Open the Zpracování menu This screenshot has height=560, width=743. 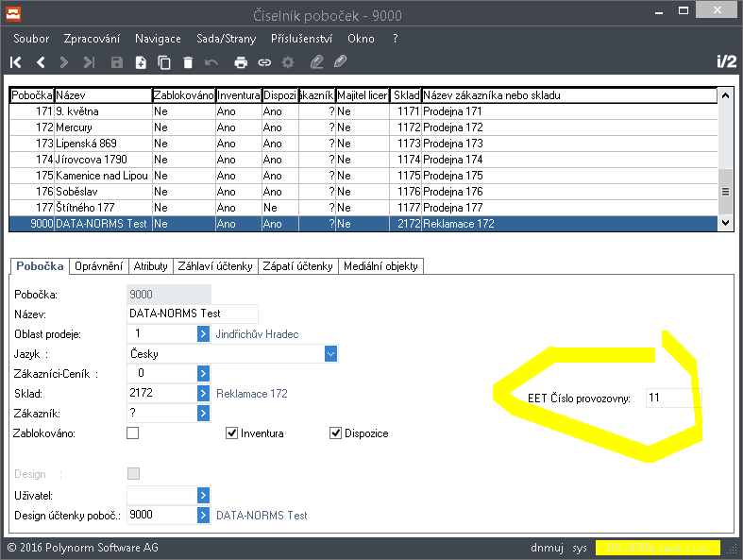pyautogui.click(x=92, y=39)
